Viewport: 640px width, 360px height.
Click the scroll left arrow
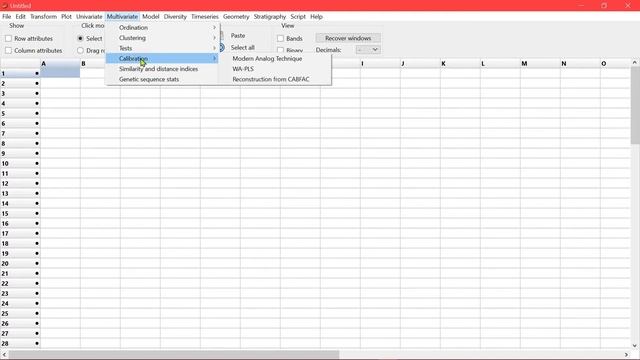4,355
